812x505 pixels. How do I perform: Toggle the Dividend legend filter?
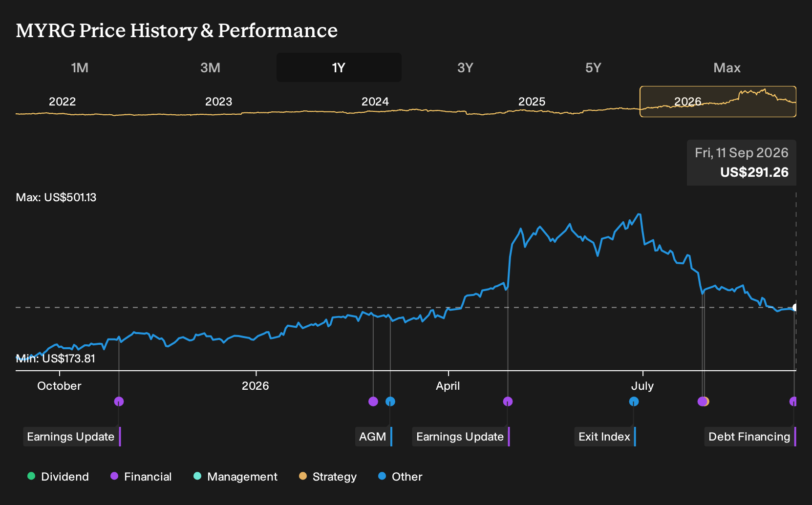tap(58, 477)
